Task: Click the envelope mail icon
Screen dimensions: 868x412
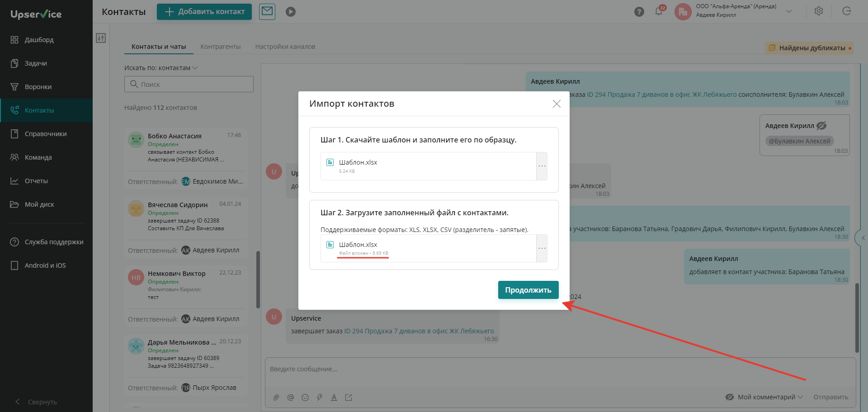Action: point(267,11)
